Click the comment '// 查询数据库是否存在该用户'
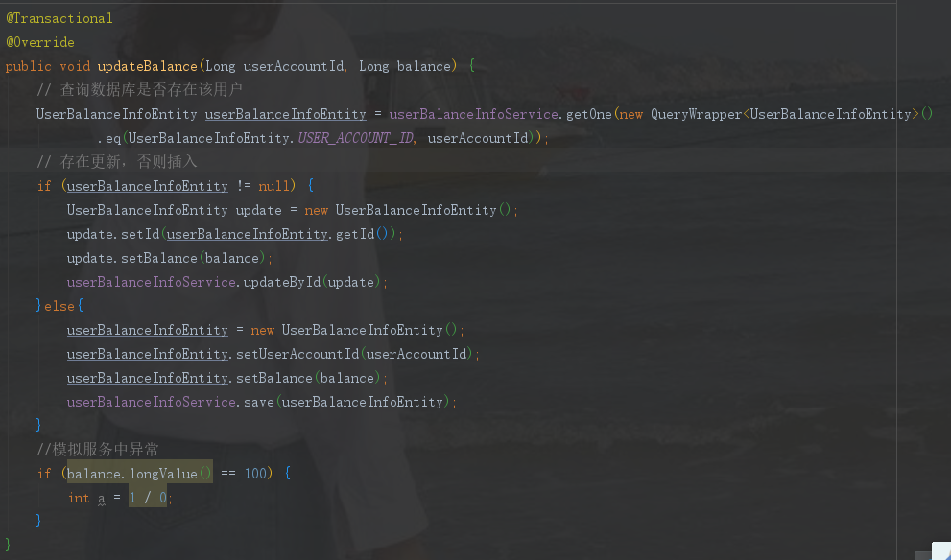Image resolution: width=951 pixels, height=560 pixels. 139,90
